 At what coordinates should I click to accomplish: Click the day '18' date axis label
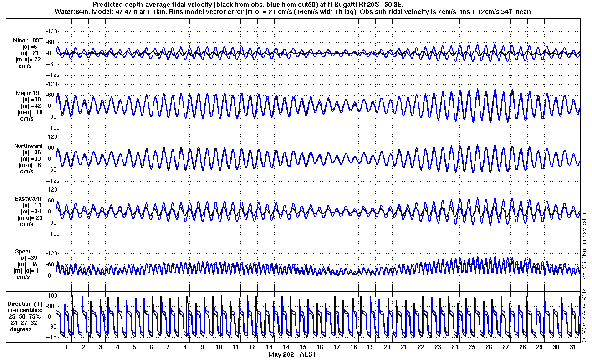[x=353, y=347]
